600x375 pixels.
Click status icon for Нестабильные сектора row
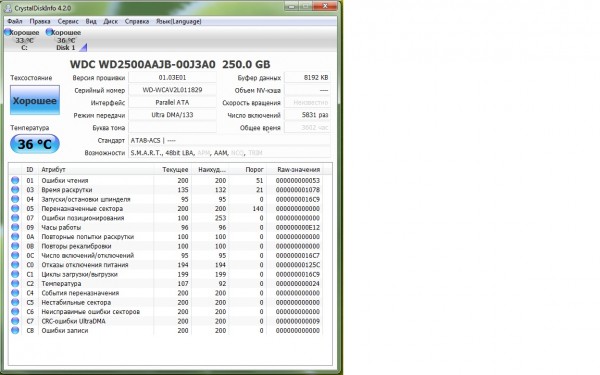coord(15,302)
